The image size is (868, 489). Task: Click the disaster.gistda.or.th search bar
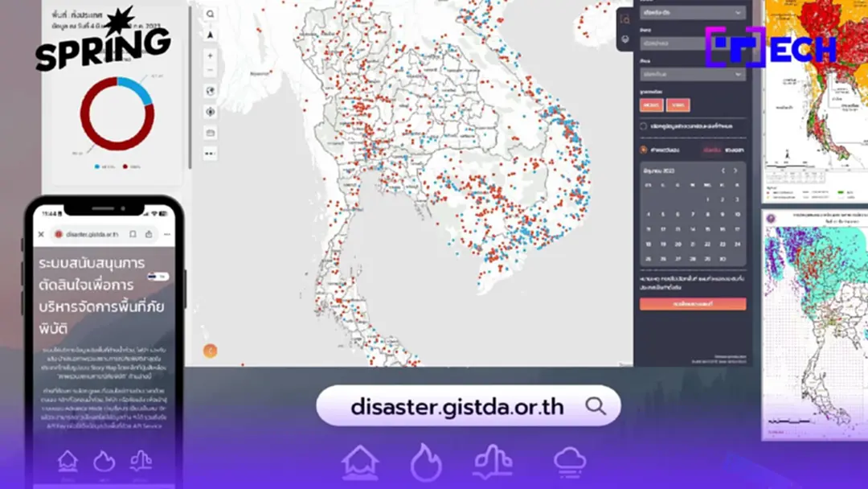[469, 406]
